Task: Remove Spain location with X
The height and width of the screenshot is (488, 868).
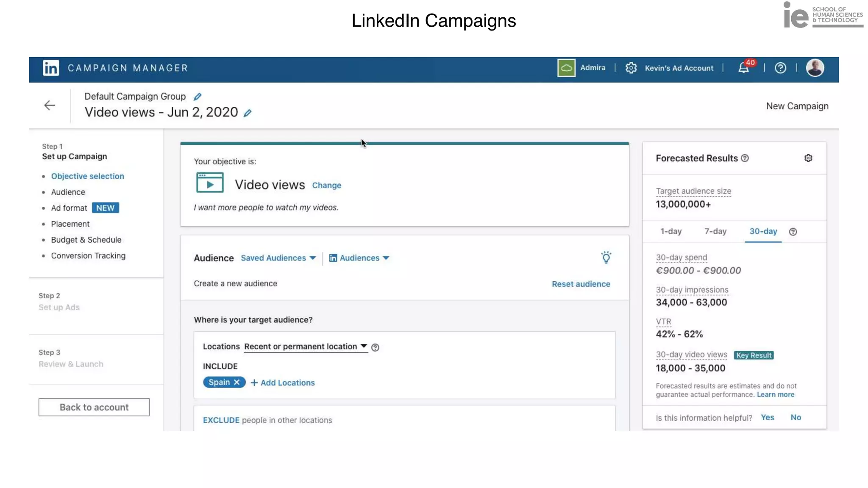Action: click(x=237, y=382)
